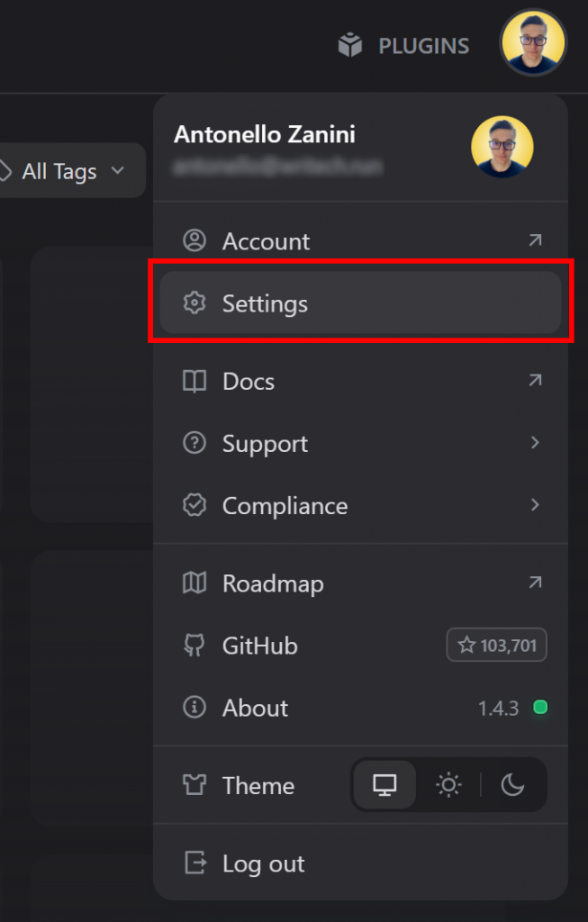Enable light theme with the sun toggle
Viewport: 588px width, 922px height.
coord(448,784)
